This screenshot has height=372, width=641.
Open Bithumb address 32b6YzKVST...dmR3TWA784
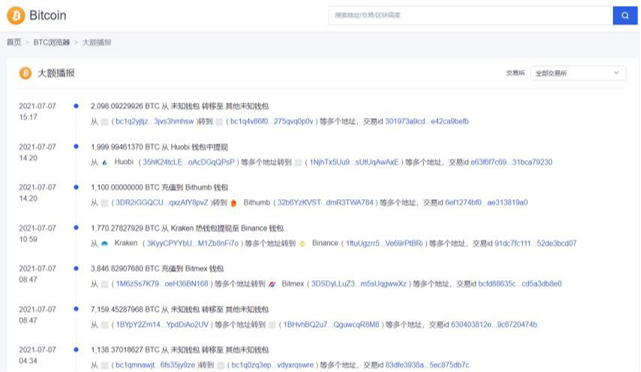(x=325, y=203)
